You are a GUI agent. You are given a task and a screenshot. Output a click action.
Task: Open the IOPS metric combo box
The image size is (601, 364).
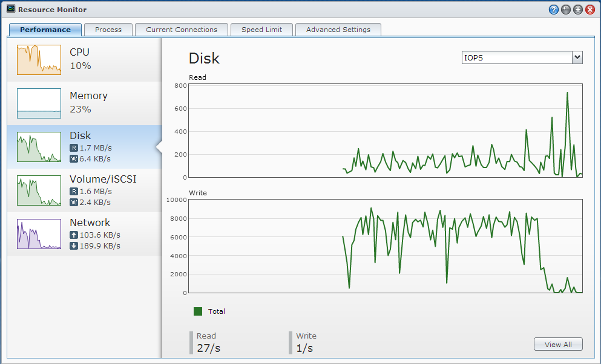tap(516, 57)
